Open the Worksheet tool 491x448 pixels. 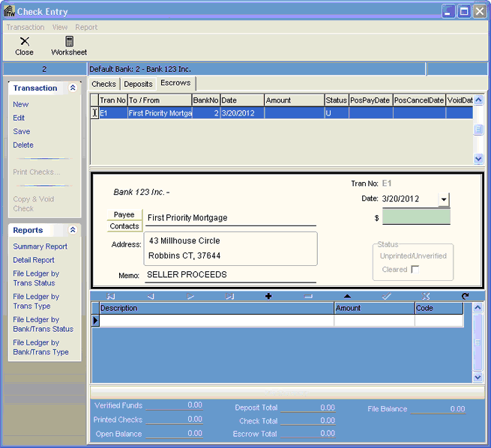[69, 46]
